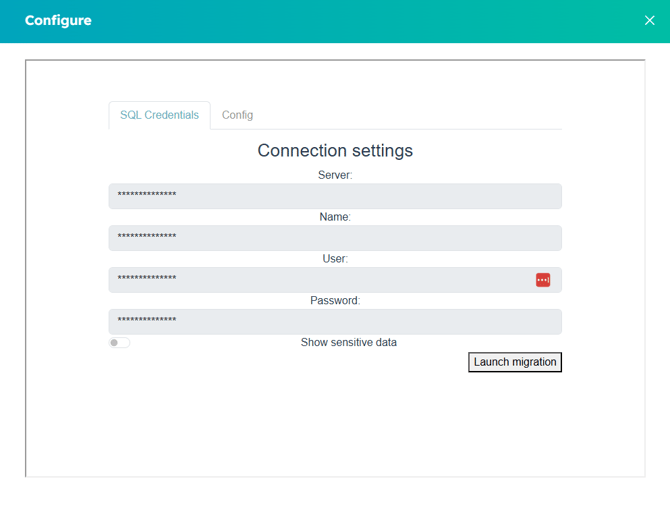Toggle the Show sensitive data switch

tap(119, 343)
